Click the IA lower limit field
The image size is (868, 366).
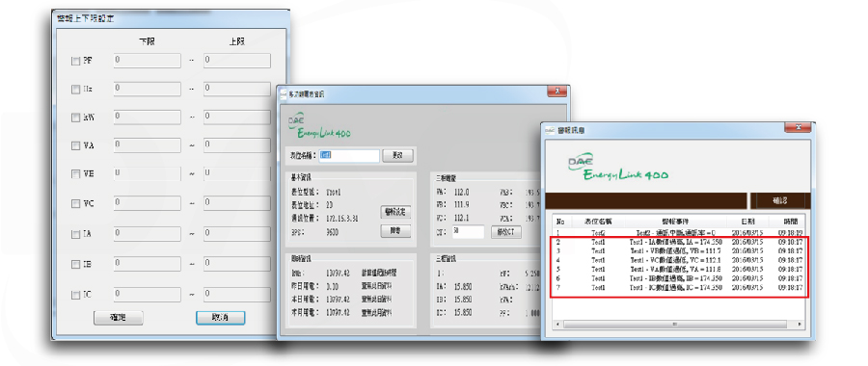(148, 234)
